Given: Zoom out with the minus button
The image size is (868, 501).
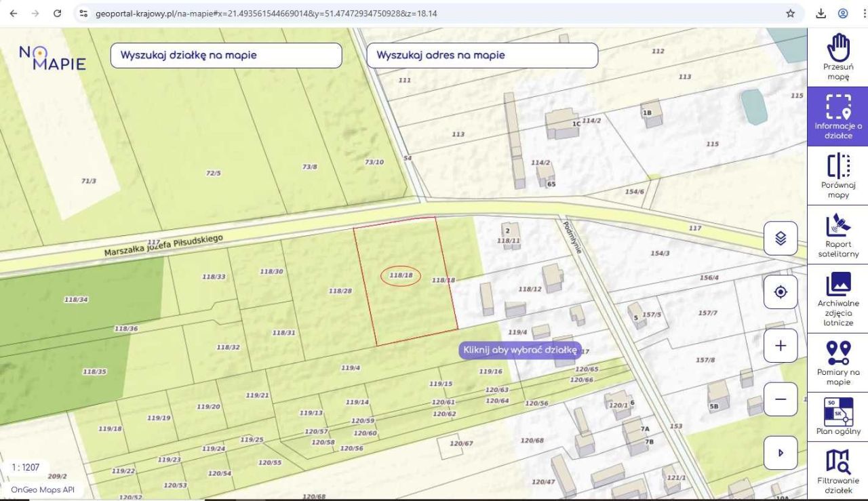Looking at the screenshot, I should [781, 399].
